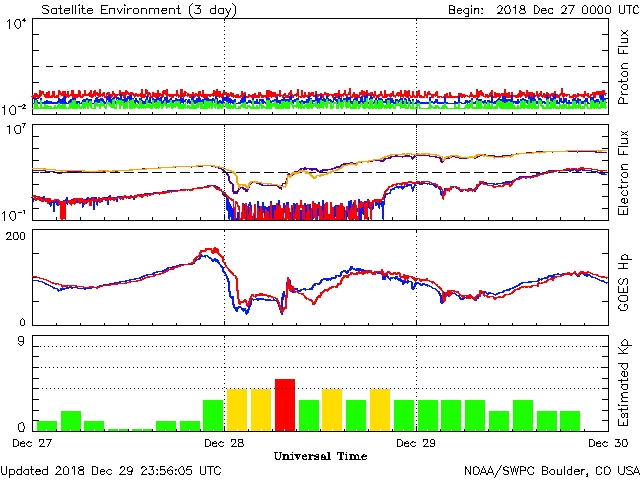Click the 'NOAA/SWPC Boulder, CO USA' credit
Image resolution: width=640 pixels, height=480 pixels.
pyautogui.click(x=552, y=471)
